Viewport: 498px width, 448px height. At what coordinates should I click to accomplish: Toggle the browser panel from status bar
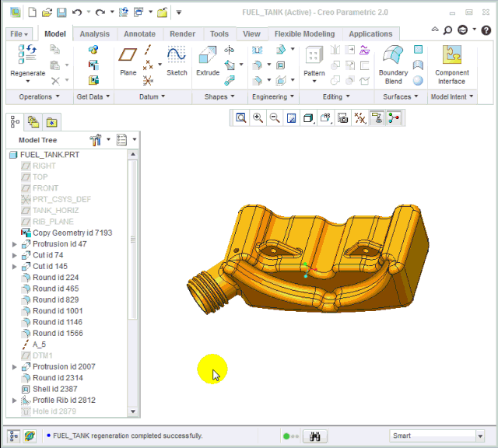[30, 436]
